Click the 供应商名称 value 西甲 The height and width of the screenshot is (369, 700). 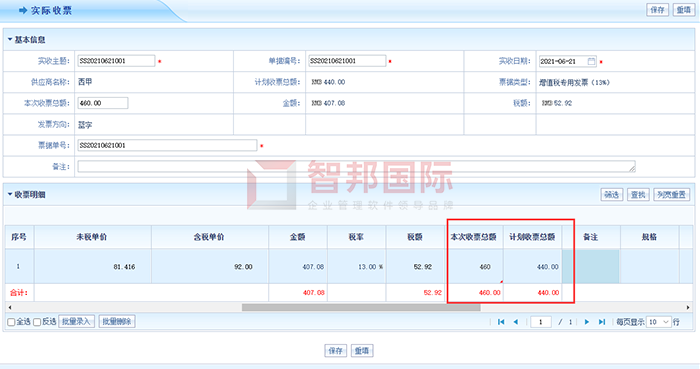point(85,82)
